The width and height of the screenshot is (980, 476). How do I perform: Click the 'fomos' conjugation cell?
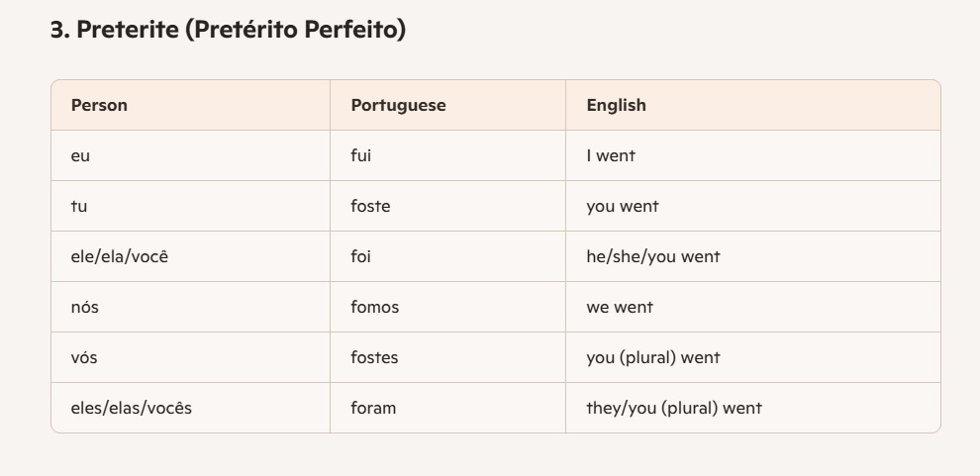374,307
